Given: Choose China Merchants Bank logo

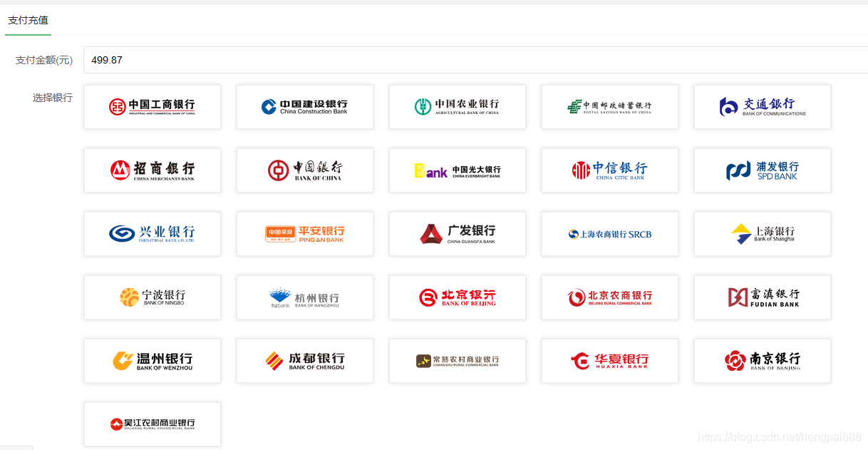Looking at the screenshot, I should (153, 170).
